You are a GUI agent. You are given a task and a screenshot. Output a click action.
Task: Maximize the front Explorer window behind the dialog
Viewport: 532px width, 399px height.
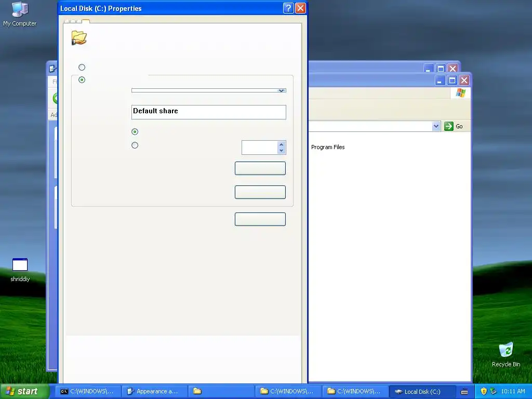pos(453,81)
